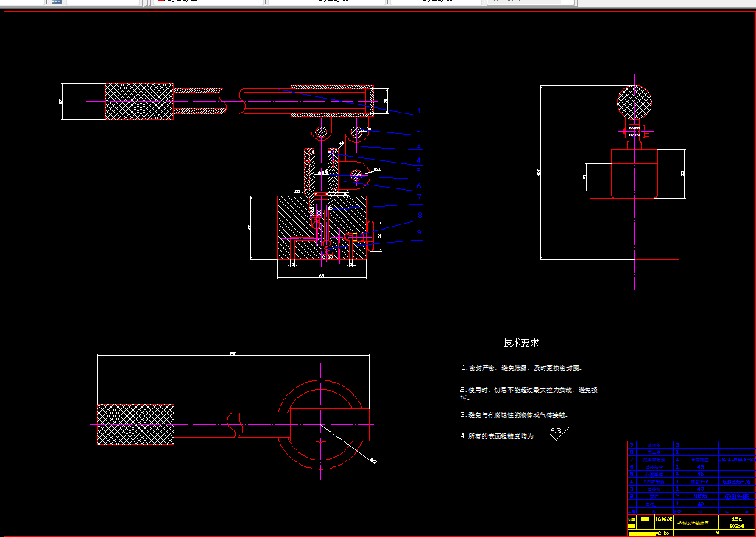Click leader callout number 6 beside section view

click(419, 185)
